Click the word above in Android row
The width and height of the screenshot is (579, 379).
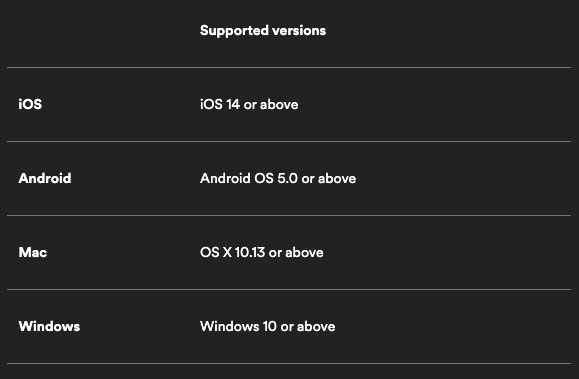(x=337, y=178)
